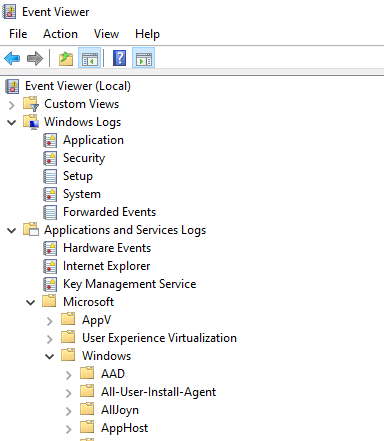Open the Help menu
384x441 pixels.
coord(147,34)
